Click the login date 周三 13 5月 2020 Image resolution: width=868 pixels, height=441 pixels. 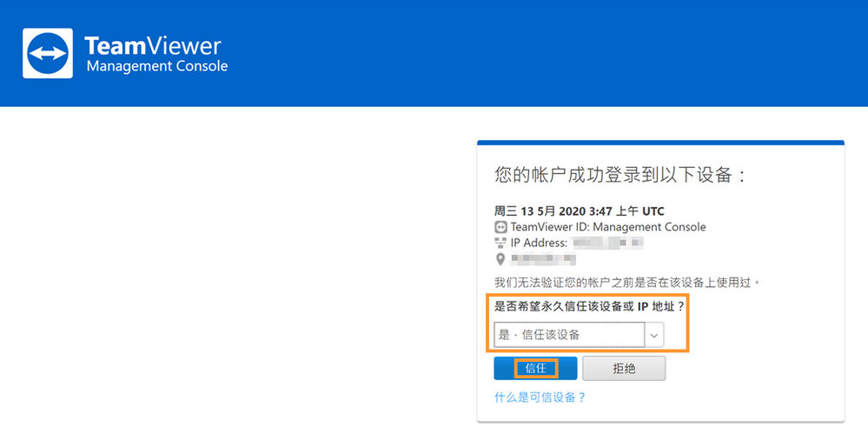539,211
